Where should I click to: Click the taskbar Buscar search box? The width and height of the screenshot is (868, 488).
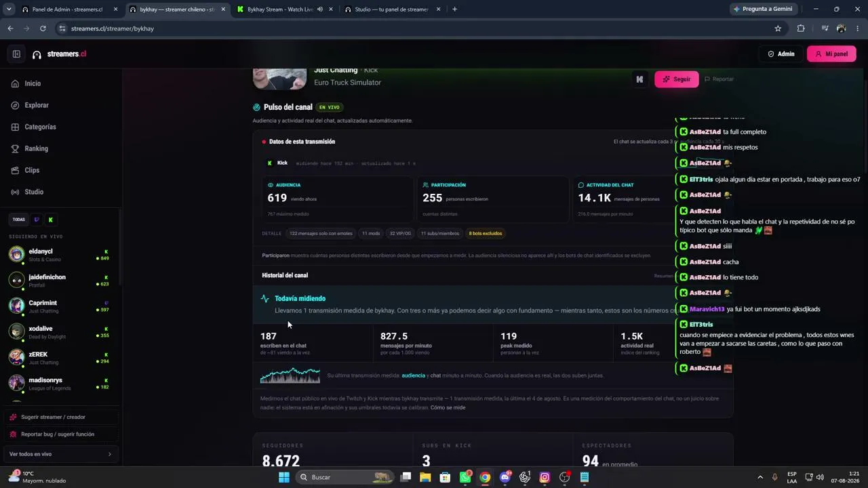point(345,477)
